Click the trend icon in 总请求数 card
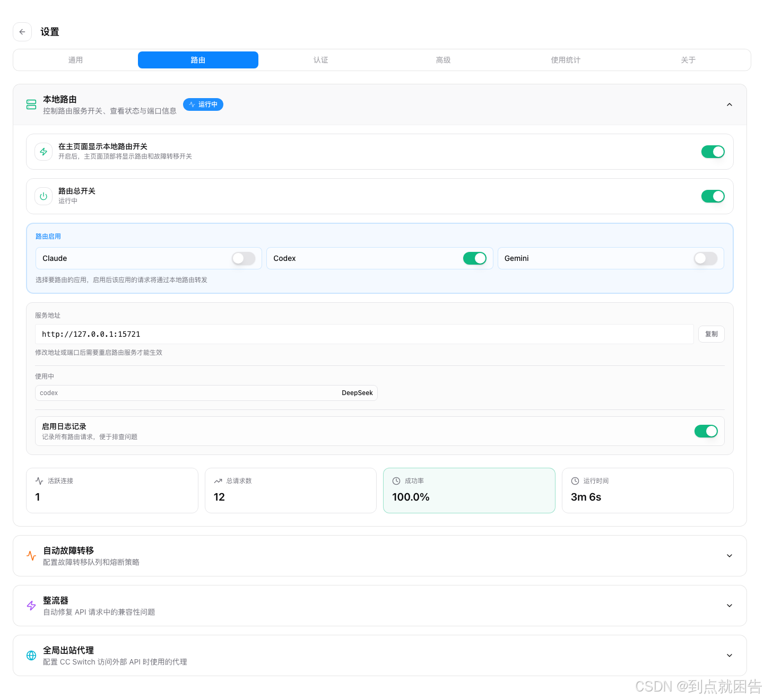The height and width of the screenshot is (700, 764). [218, 481]
